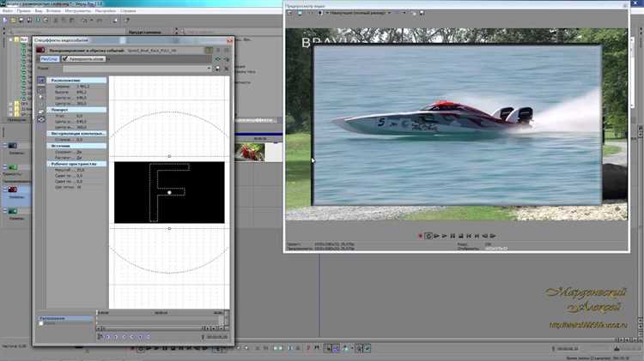Open the Help menu (Справка)
Image resolution: width=644 pixels, height=361 pixels.
click(126, 11)
